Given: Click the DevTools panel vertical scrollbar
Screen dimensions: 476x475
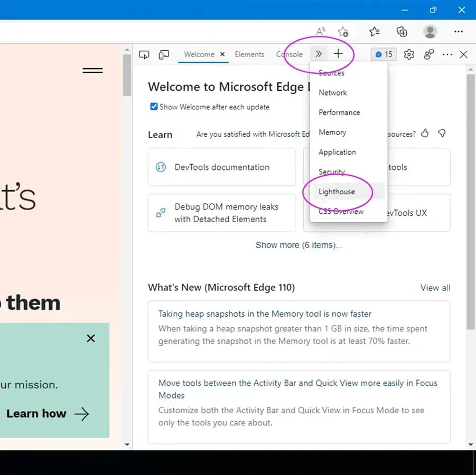Looking at the screenshot, I should [471, 201].
